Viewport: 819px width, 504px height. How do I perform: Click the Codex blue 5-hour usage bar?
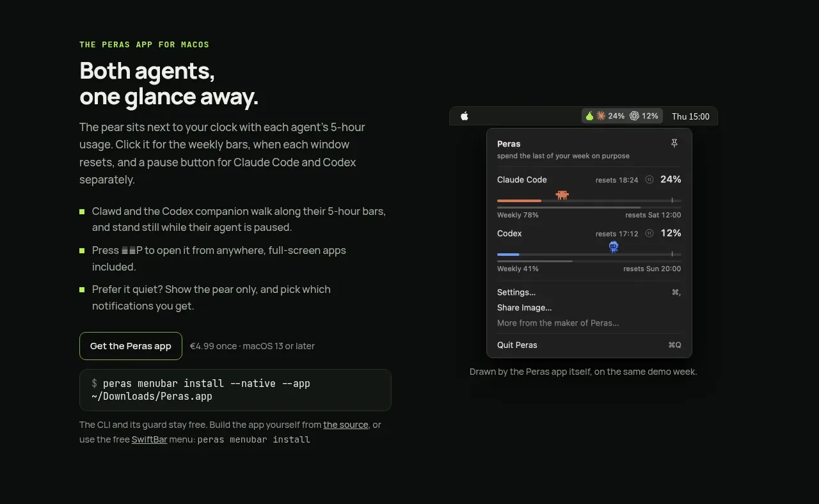click(508, 255)
